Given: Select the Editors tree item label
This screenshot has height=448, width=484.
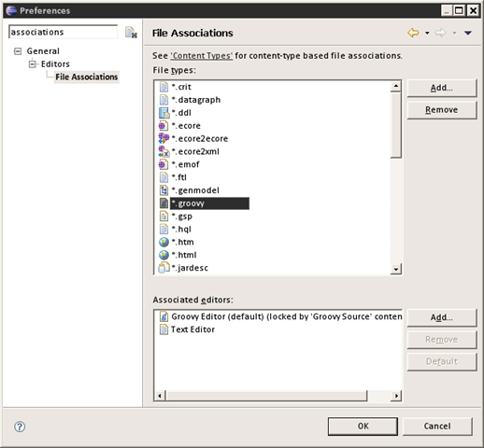Looking at the screenshot, I should [x=55, y=64].
